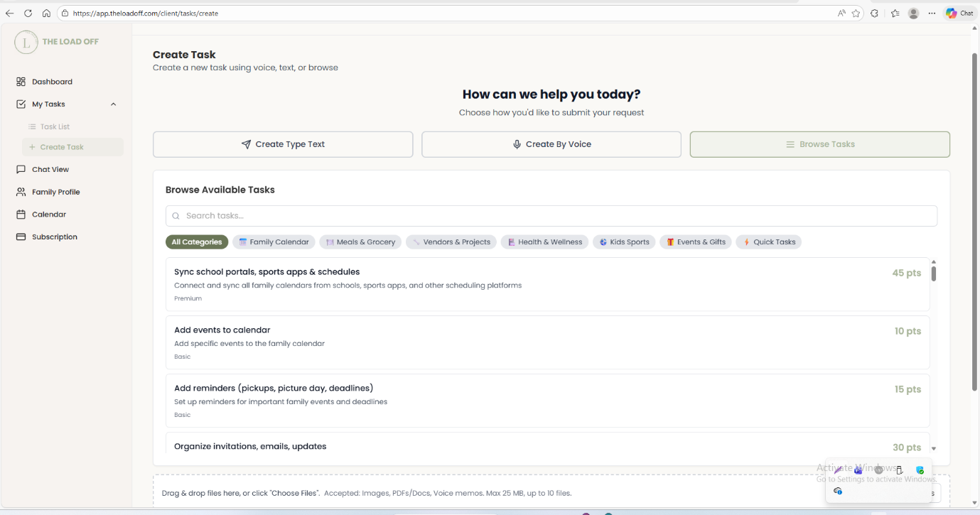Open Windows Security shield in tray popup
This screenshot has width=980, height=515.
(x=920, y=470)
